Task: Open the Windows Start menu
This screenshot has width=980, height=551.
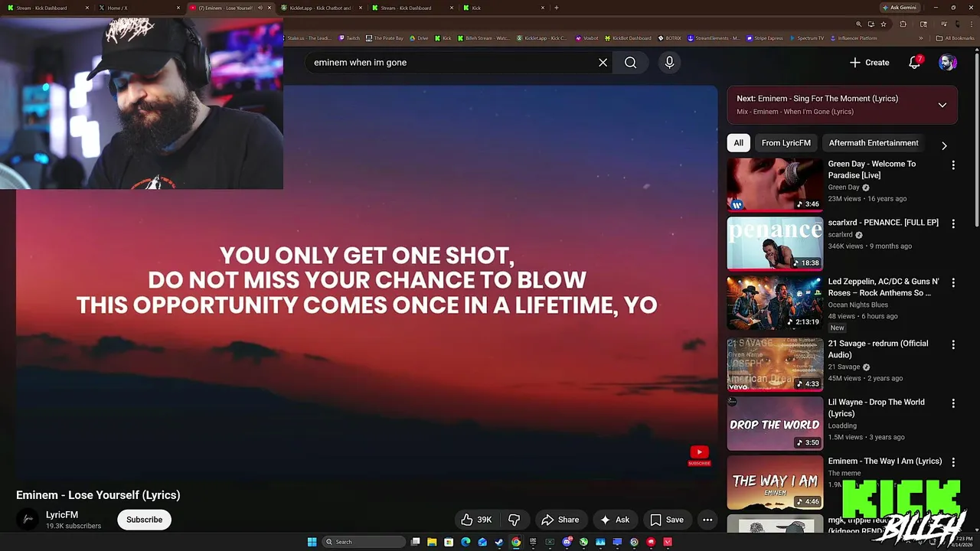Action: (x=312, y=542)
